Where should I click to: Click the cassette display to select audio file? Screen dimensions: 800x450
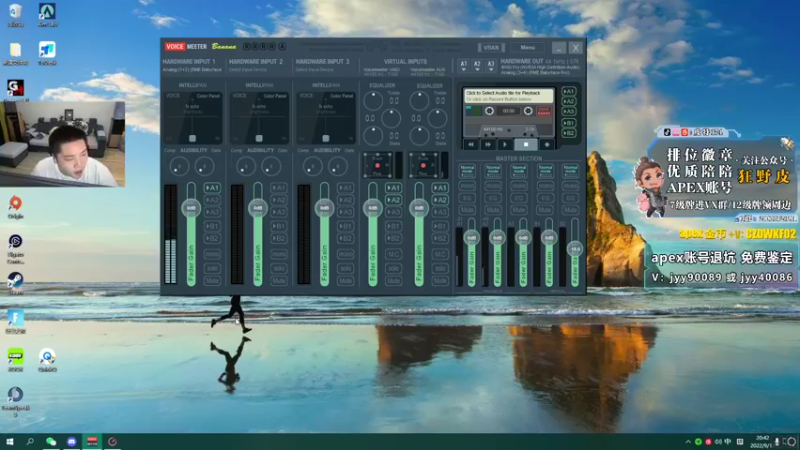508,95
